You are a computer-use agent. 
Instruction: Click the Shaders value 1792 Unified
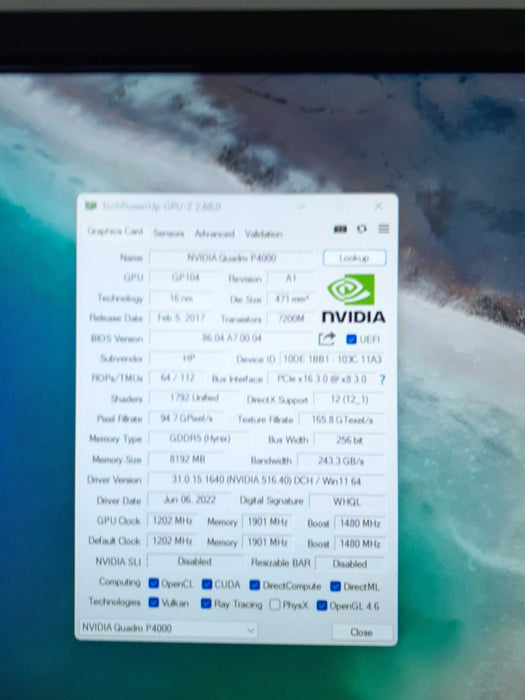pyautogui.click(x=194, y=397)
